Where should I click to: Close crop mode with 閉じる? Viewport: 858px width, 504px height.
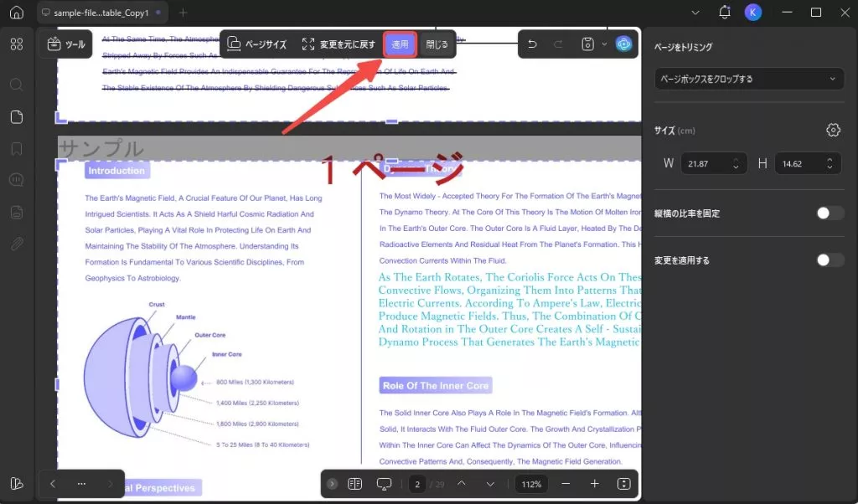click(437, 44)
